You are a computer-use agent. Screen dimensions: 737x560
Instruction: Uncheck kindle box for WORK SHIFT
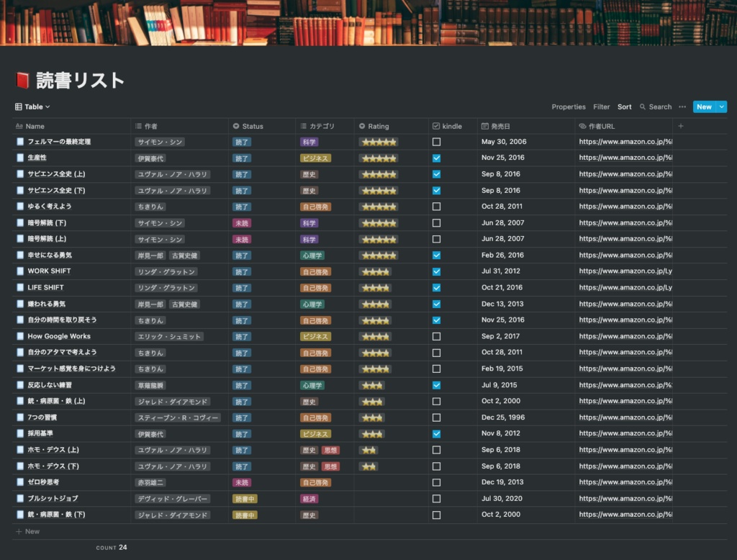pos(436,271)
